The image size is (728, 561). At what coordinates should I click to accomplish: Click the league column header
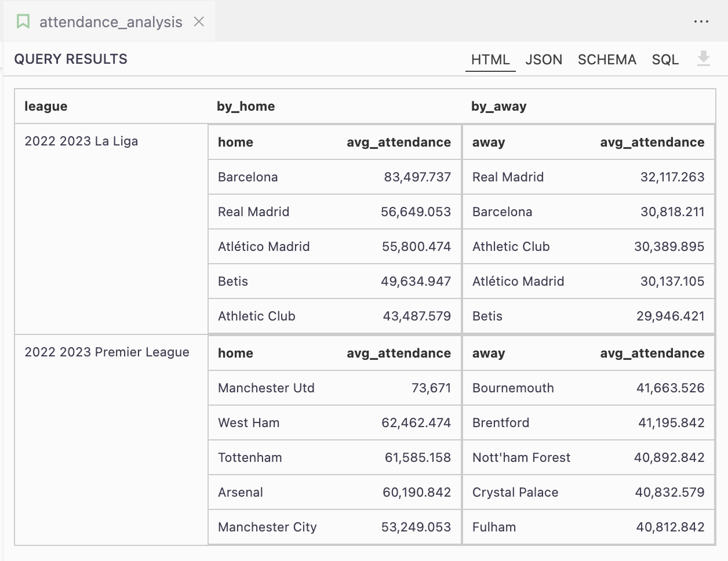point(41,106)
